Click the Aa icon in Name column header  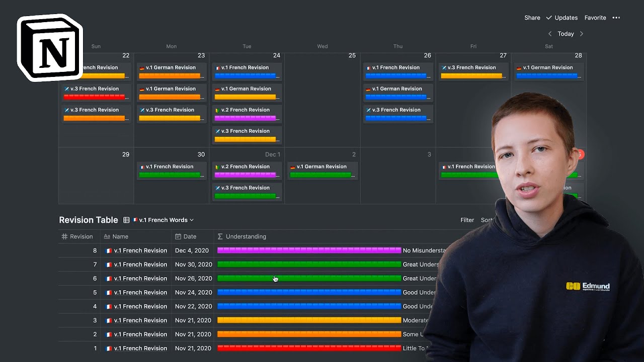107,236
